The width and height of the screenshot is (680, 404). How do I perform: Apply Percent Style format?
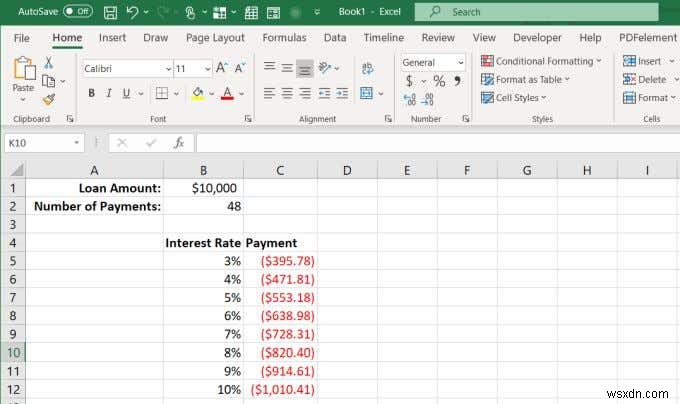pos(438,81)
